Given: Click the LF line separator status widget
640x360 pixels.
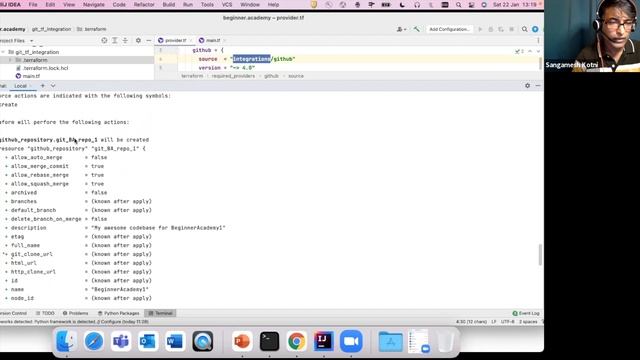Looking at the screenshot, I should click(x=493, y=322).
